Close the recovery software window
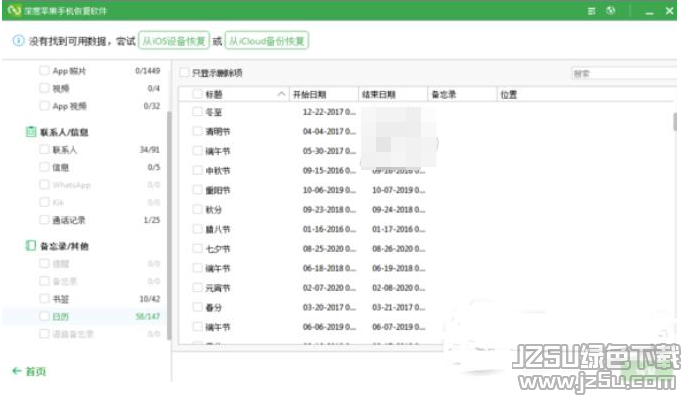 coord(669,11)
